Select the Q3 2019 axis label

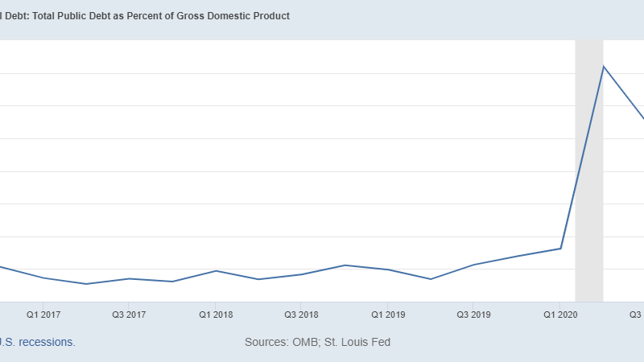point(474,314)
